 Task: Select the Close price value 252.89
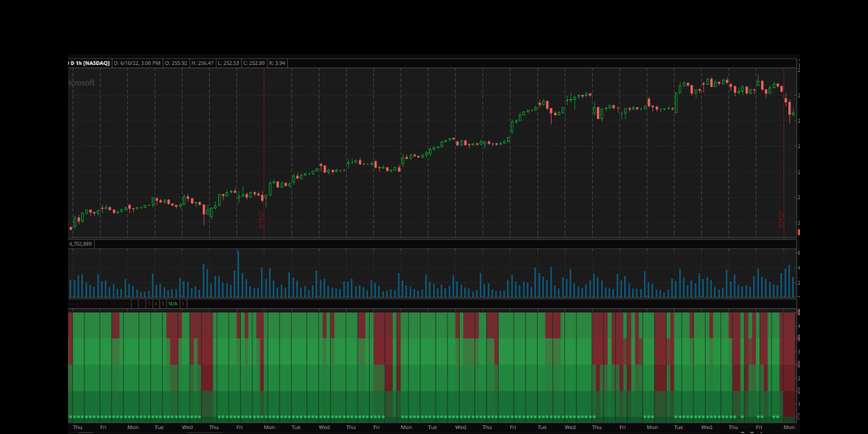pos(254,63)
